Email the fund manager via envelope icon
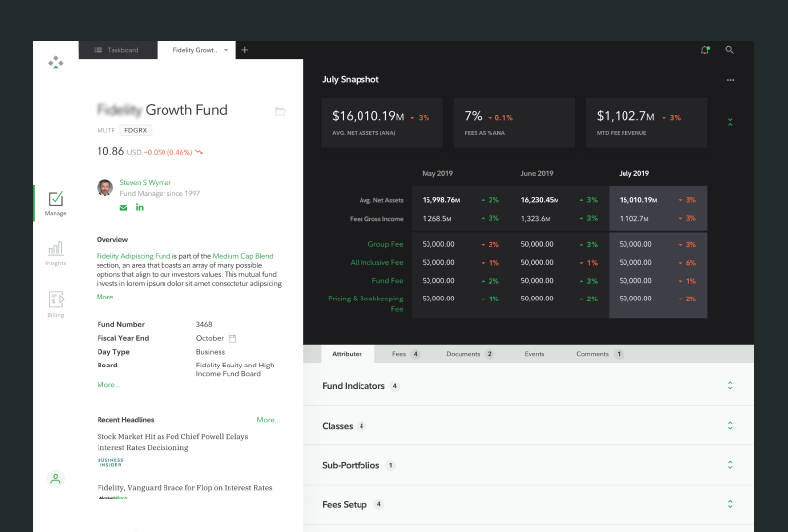This screenshot has height=532, width=788. (x=123, y=208)
